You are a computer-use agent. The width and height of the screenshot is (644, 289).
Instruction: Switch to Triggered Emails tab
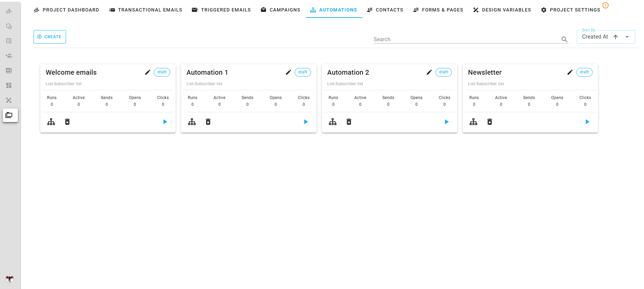(221, 10)
